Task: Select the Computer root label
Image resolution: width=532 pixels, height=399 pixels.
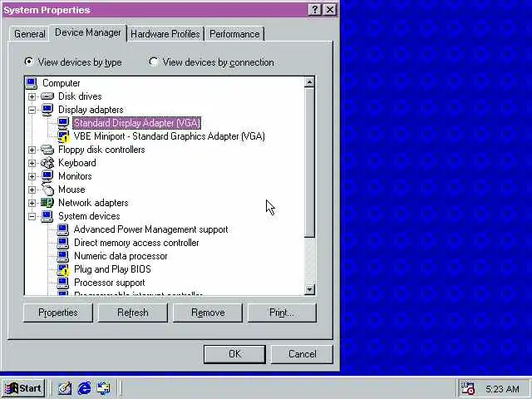Action: (x=61, y=83)
